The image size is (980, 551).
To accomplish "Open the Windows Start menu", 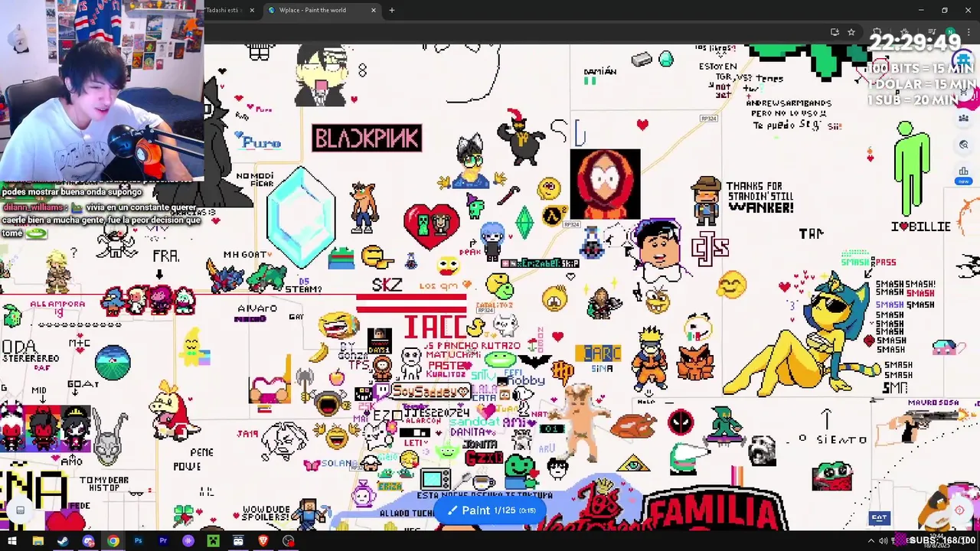I will (x=12, y=541).
